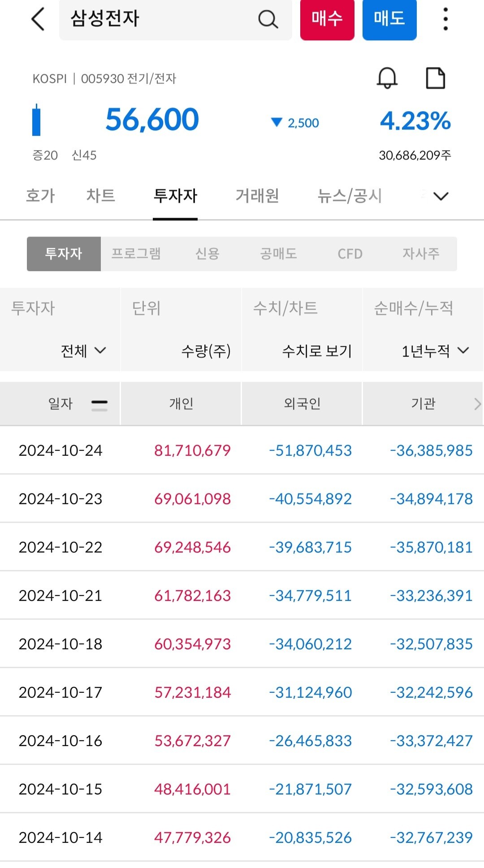This screenshot has width=484, height=868.
Task: Tap the 4.23% change rate
Action: [x=415, y=121]
